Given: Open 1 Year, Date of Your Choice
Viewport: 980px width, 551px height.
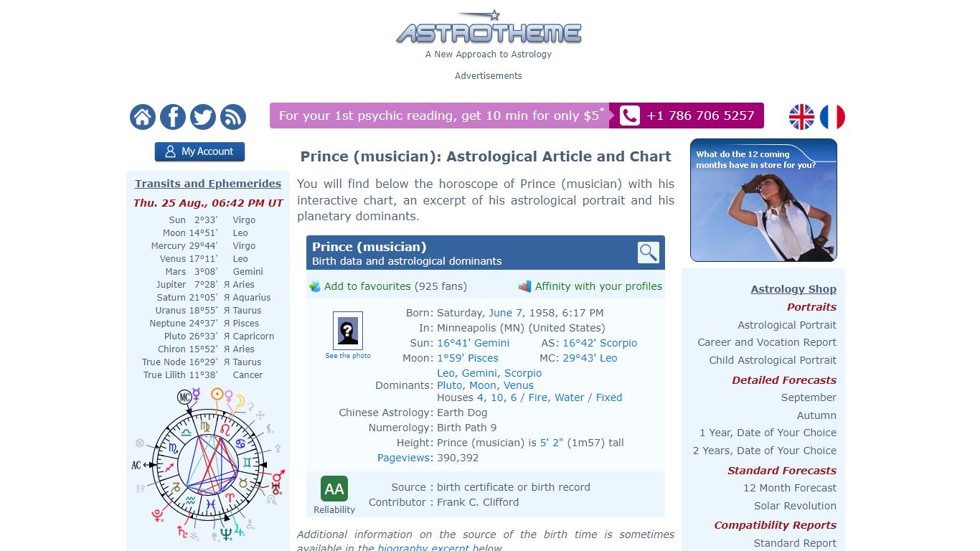Looking at the screenshot, I should pos(768,433).
